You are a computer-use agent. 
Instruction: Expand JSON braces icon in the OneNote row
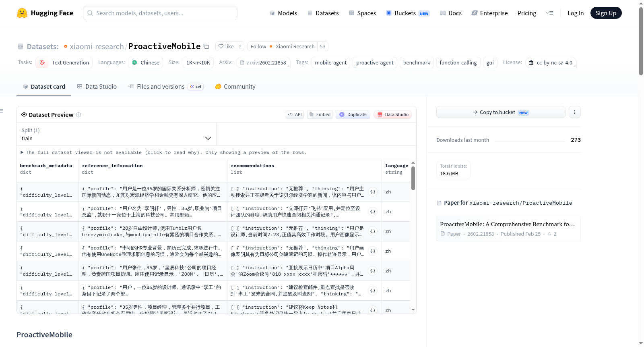point(373,251)
